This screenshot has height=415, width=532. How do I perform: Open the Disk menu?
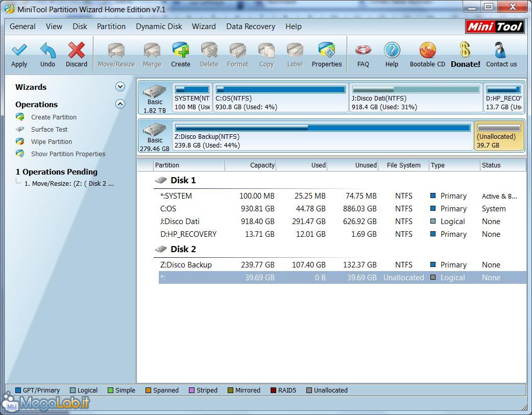click(x=80, y=27)
